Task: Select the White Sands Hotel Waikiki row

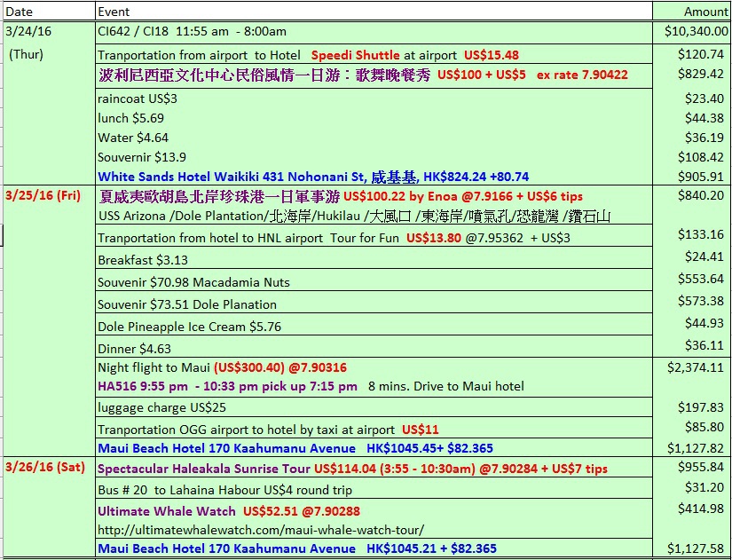Action: (x=374, y=177)
